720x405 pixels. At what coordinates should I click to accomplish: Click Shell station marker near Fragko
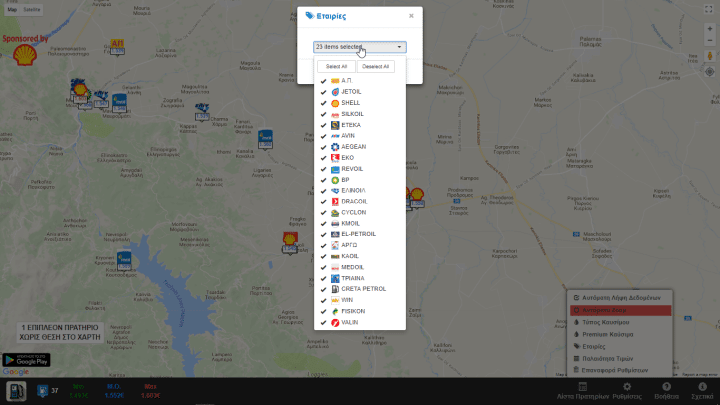[x=290, y=242]
